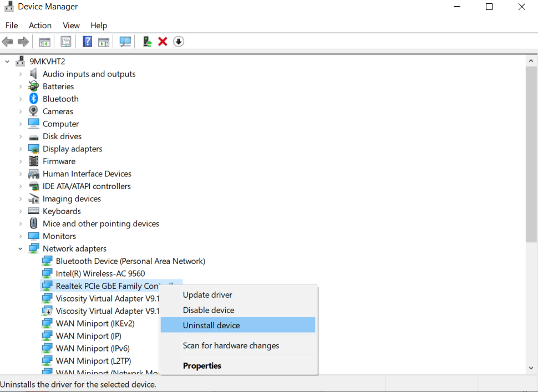Select Realtek PCIe GbE Family Controller

108,286
